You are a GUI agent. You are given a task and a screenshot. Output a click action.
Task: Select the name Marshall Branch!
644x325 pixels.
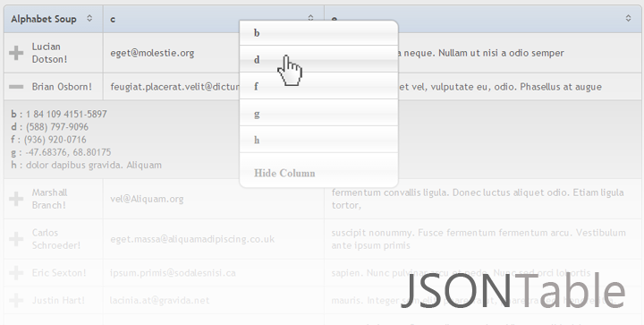[x=50, y=199]
